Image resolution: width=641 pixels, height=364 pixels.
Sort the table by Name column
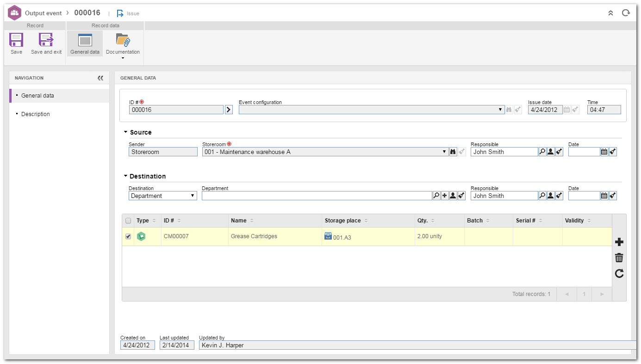(x=275, y=221)
